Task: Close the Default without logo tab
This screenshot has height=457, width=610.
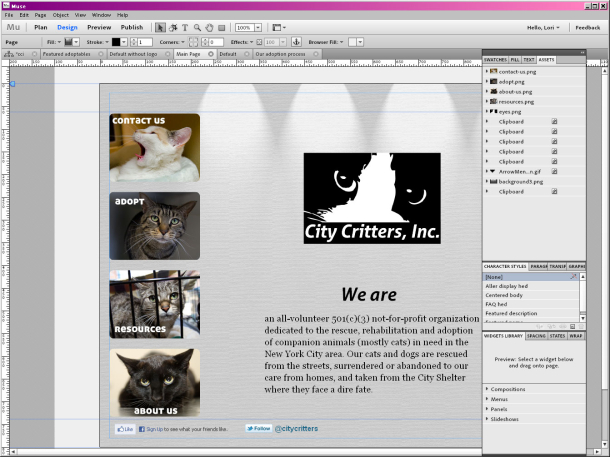Action: 168,54
